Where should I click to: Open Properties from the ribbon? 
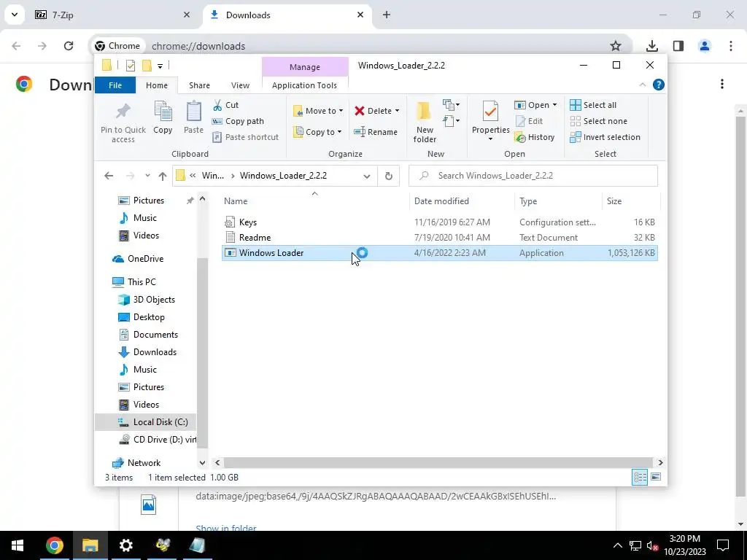[491, 121]
